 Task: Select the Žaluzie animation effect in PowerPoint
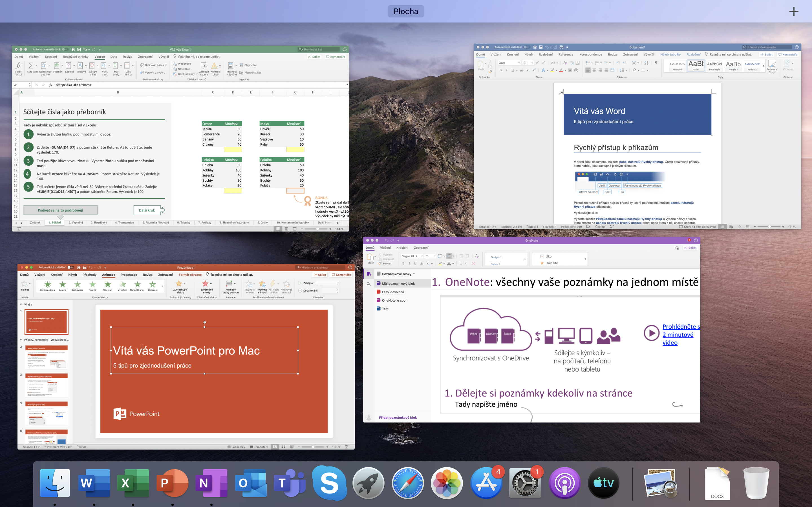click(62, 285)
